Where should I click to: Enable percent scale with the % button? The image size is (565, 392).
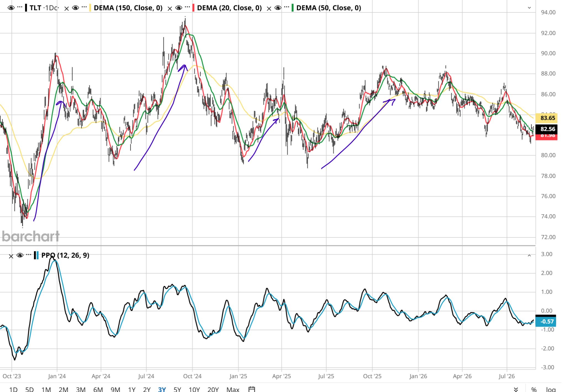(534, 389)
